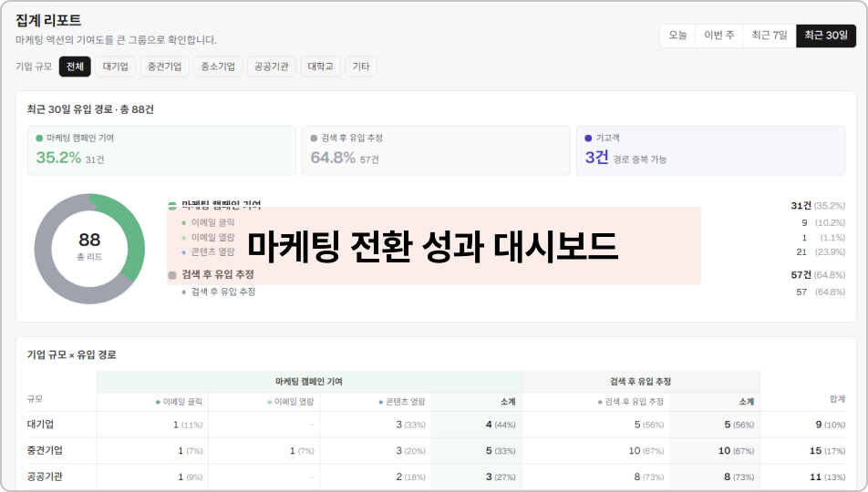
Task: Select the 검색 후 유입 추정 legend group heading
Action: (x=218, y=274)
